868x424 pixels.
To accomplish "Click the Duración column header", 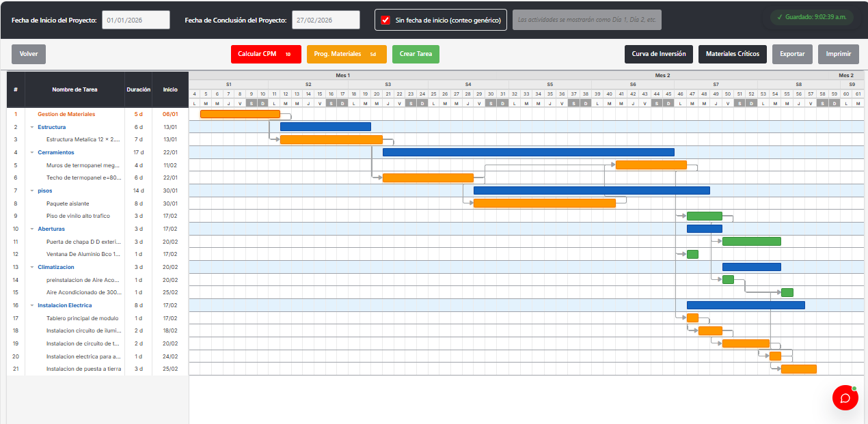I will coord(138,89).
